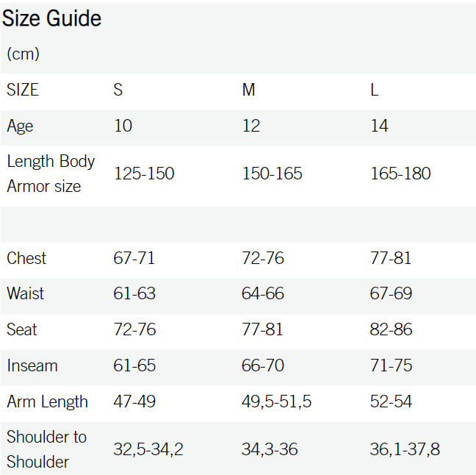476x475 pixels.
Task: Click the Inseam row label
Action: tap(32, 365)
